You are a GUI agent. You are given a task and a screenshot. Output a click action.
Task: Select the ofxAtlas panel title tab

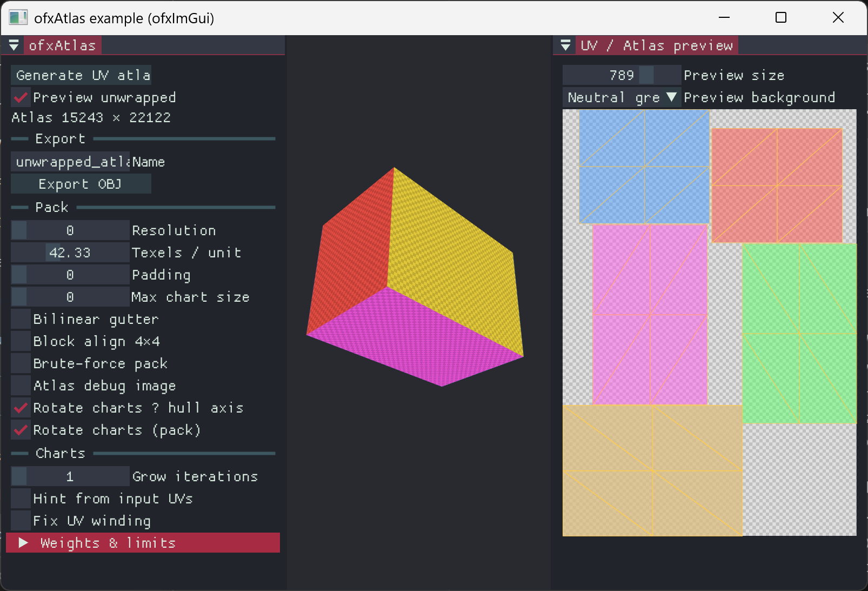point(62,45)
